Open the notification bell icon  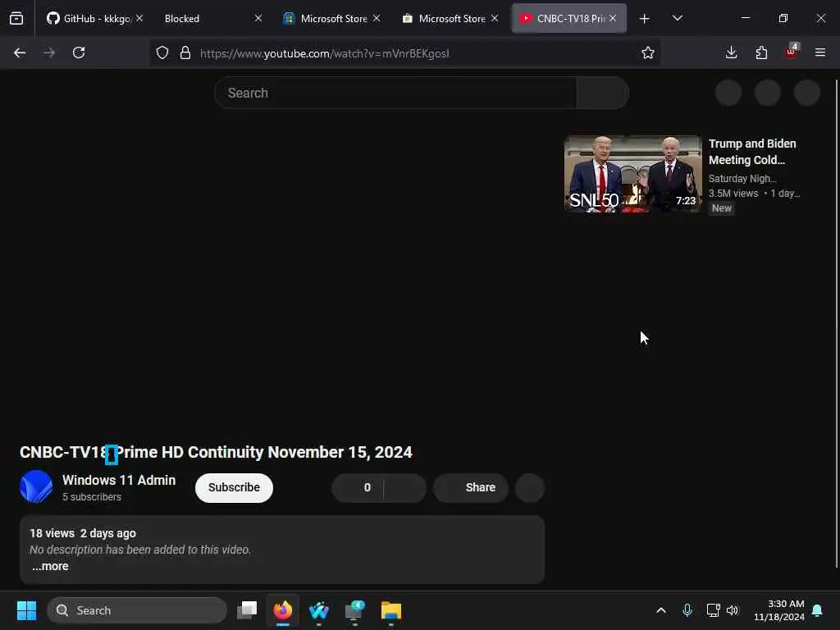coord(818,610)
